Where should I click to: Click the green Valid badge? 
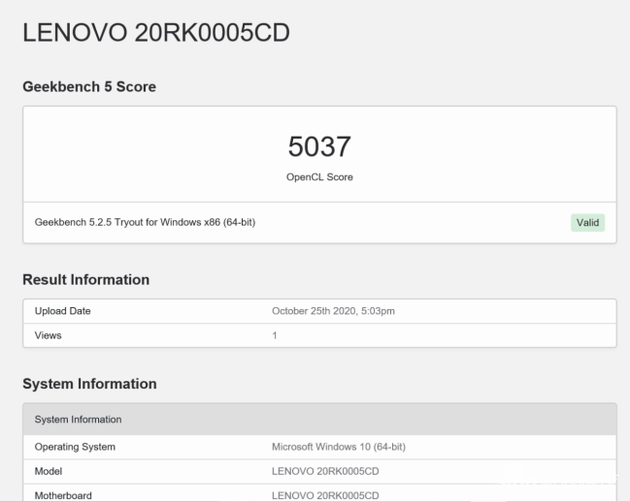588,222
